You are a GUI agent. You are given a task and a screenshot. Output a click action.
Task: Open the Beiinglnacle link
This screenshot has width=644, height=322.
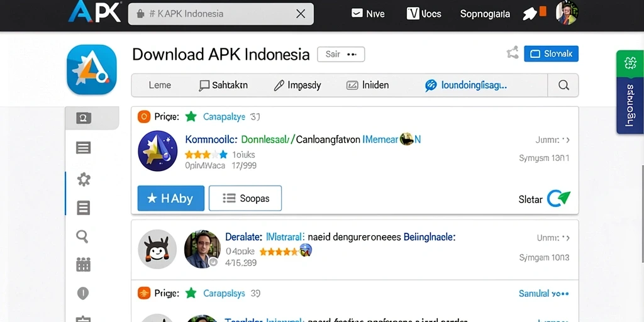(x=429, y=237)
